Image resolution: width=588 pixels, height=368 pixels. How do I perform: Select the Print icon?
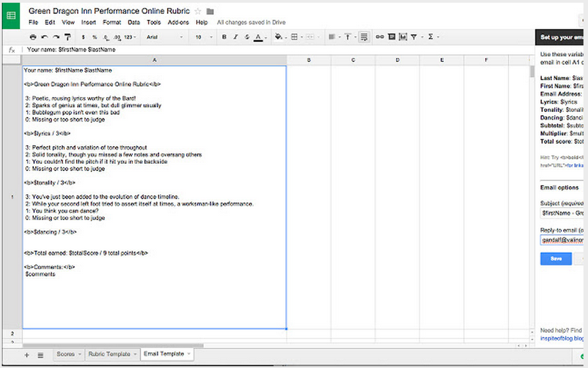click(x=33, y=37)
